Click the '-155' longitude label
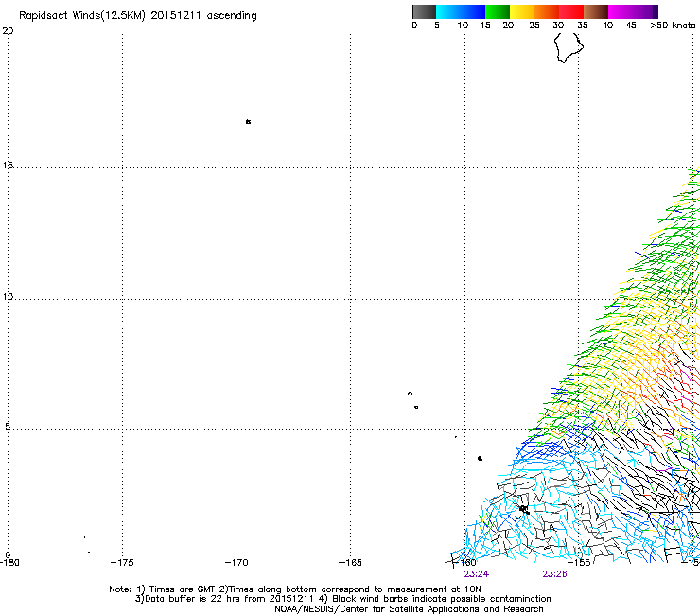 click(x=581, y=563)
